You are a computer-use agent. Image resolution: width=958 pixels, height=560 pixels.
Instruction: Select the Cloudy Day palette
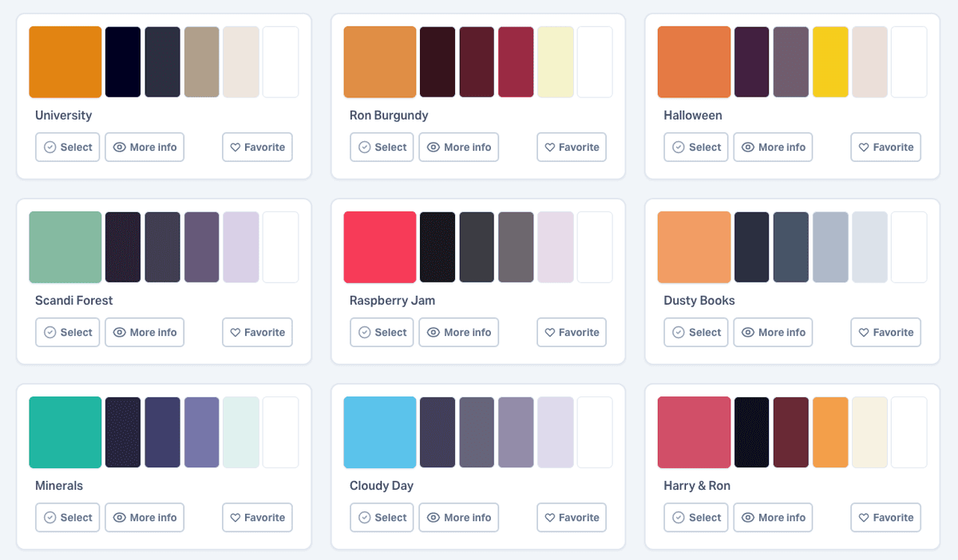click(382, 518)
